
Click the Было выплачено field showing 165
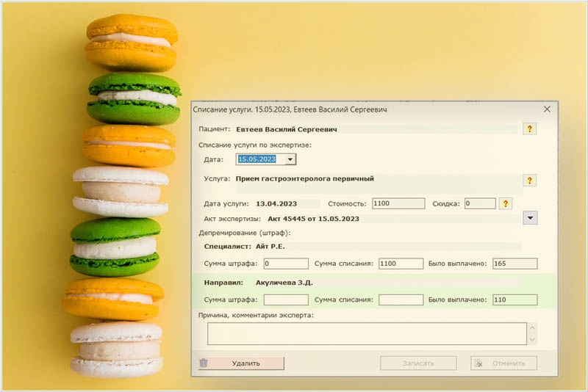coord(515,264)
